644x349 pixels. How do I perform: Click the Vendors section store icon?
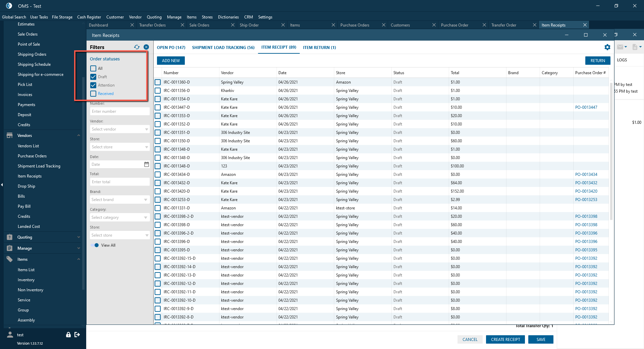[x=10, y=136]
